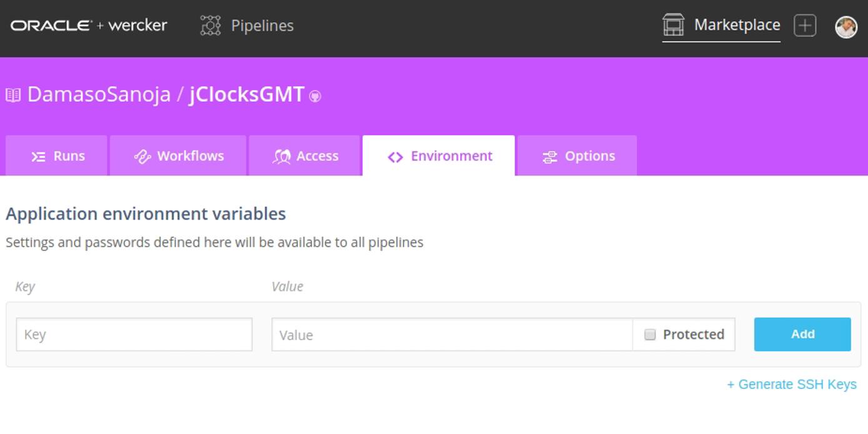Click inside the Key input field
This screenshot has height=434, width=868.
134,335
